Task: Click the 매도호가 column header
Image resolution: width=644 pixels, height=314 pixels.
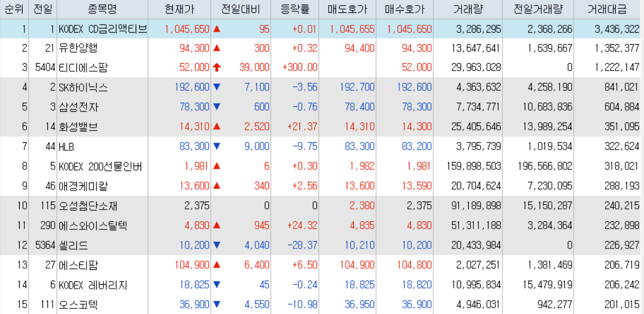Action: (349, 10)
